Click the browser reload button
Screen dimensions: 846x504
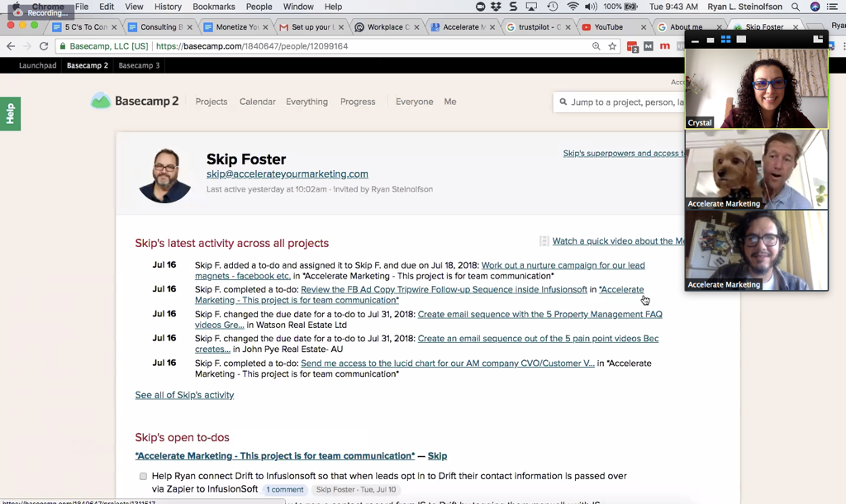pyautogui.click(x=42, y=46)
